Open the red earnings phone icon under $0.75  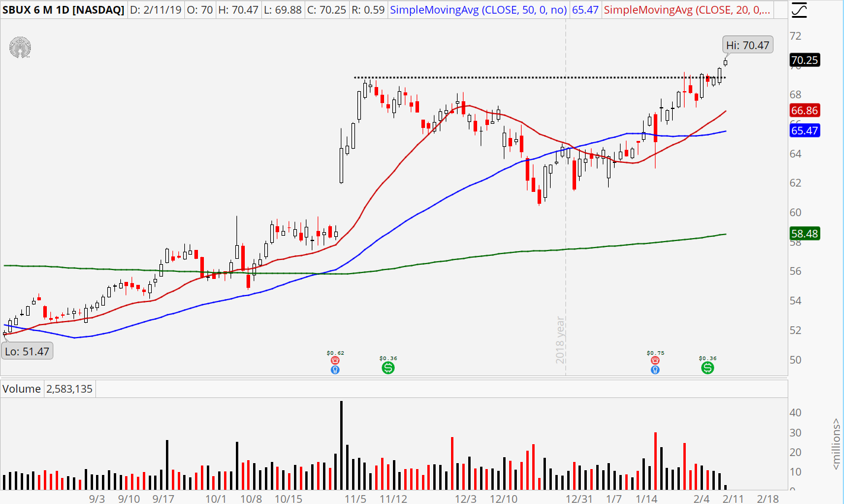656,360
